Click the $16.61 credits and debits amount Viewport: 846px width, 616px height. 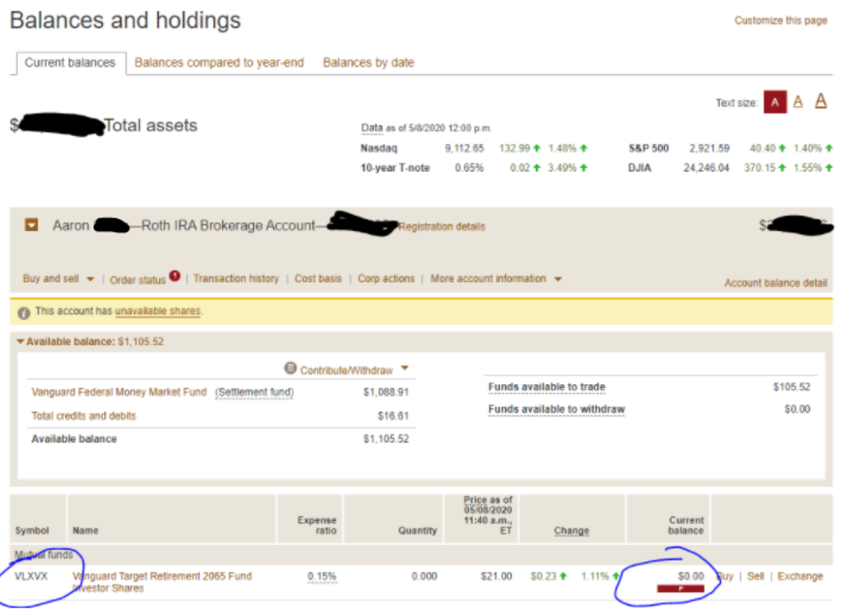(393, 415)
